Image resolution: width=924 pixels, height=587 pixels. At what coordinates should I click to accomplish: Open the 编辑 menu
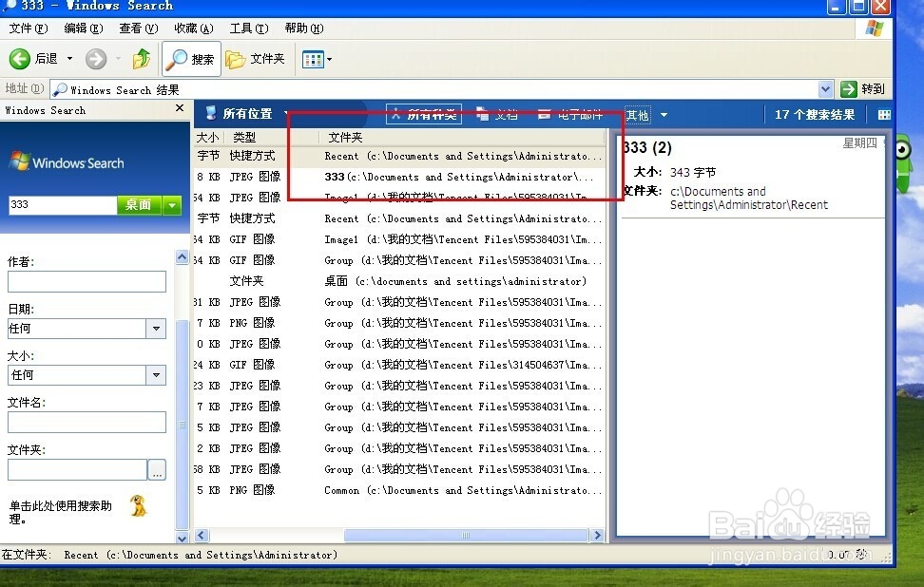[83, 28]
